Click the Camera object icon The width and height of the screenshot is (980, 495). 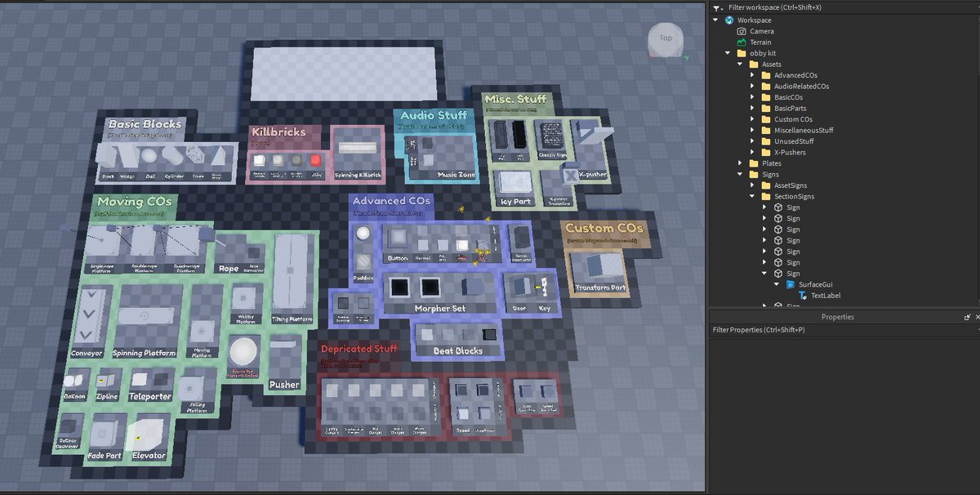tap(741, 31)
